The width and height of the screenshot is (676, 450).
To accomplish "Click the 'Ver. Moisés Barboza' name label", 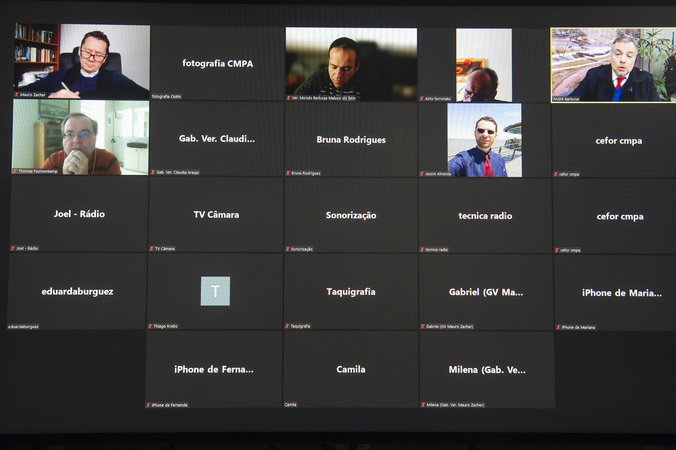I will coord(324,98).
